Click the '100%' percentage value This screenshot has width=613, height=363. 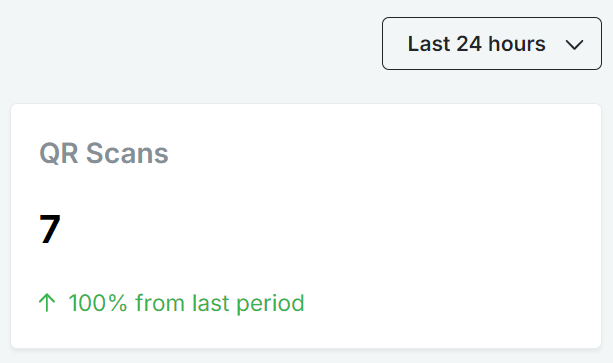point(98,303)
